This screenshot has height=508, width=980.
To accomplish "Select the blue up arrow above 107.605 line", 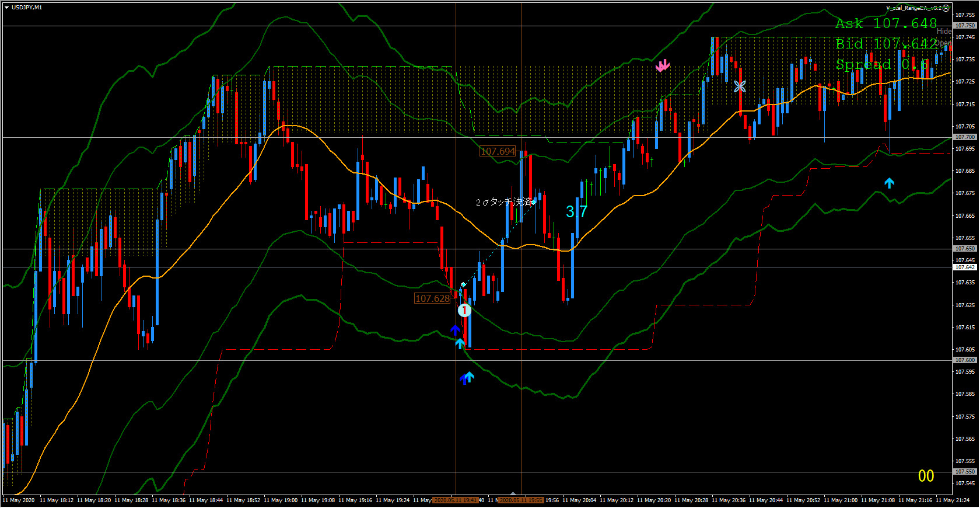I will (456, 330).
